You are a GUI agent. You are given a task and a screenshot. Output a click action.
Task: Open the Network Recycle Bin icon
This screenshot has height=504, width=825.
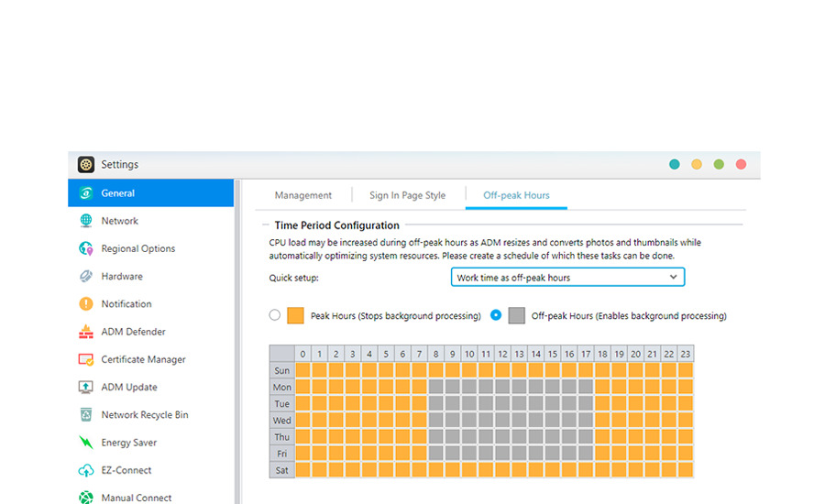pos(86,415)
